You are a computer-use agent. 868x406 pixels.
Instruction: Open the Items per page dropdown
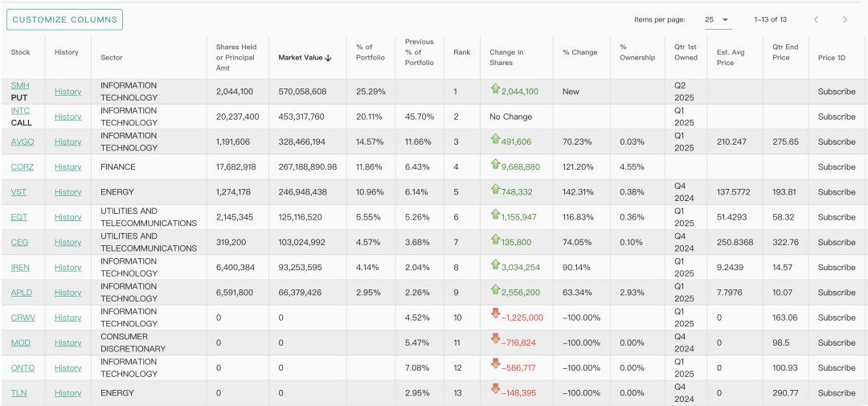(717, 19)
